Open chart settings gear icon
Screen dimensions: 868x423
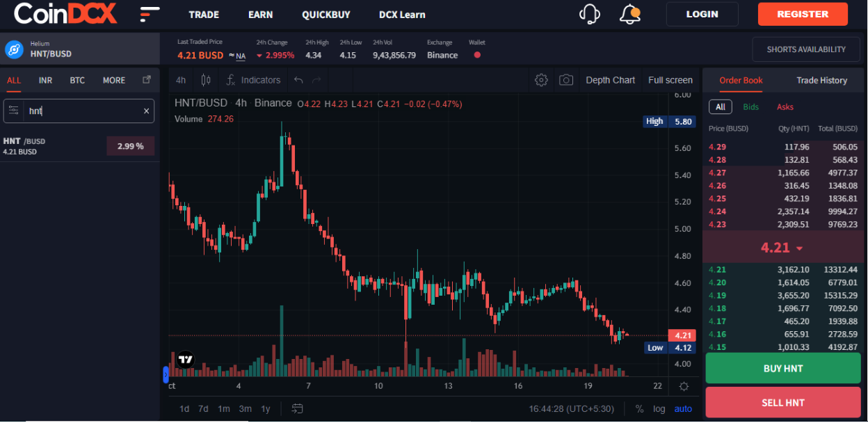541,80
